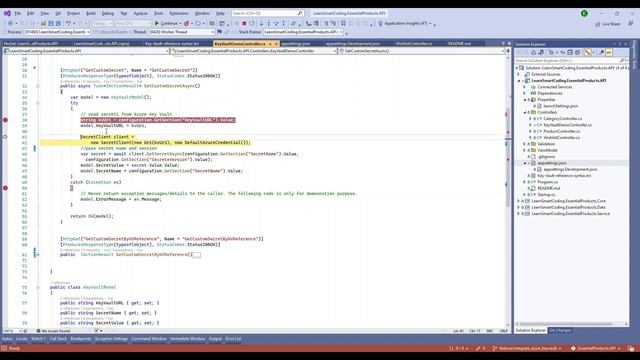The width and height of the screenshot is (640, 360).
Task: Open the feedback icon beside Live Share
Action: click(x=631, y=24)
